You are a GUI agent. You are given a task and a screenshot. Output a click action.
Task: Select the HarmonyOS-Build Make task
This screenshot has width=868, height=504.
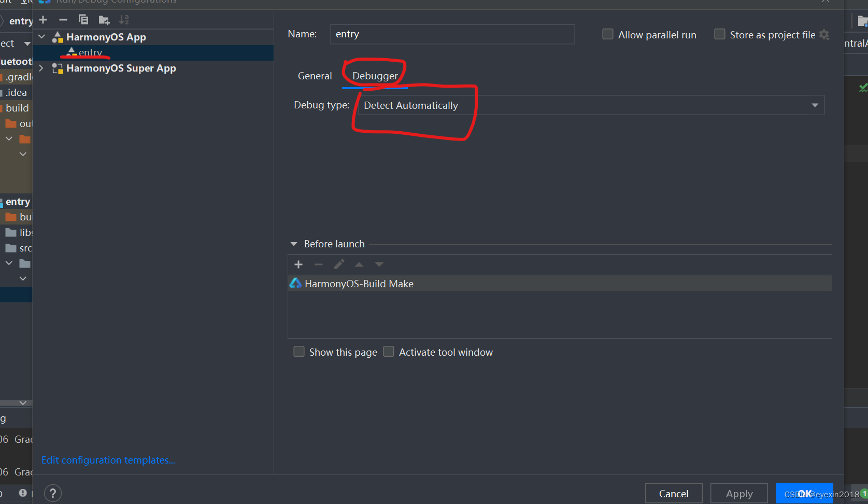pos(560,284)
